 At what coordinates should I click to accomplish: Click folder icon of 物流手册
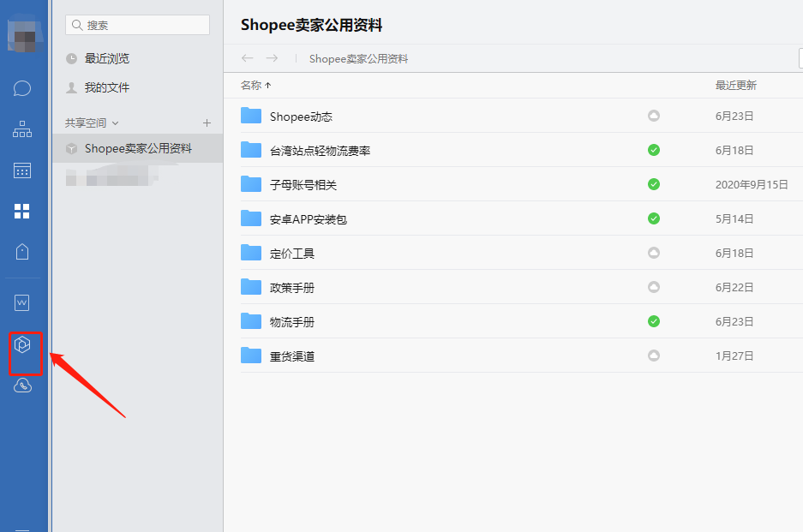tap(251, 321)
